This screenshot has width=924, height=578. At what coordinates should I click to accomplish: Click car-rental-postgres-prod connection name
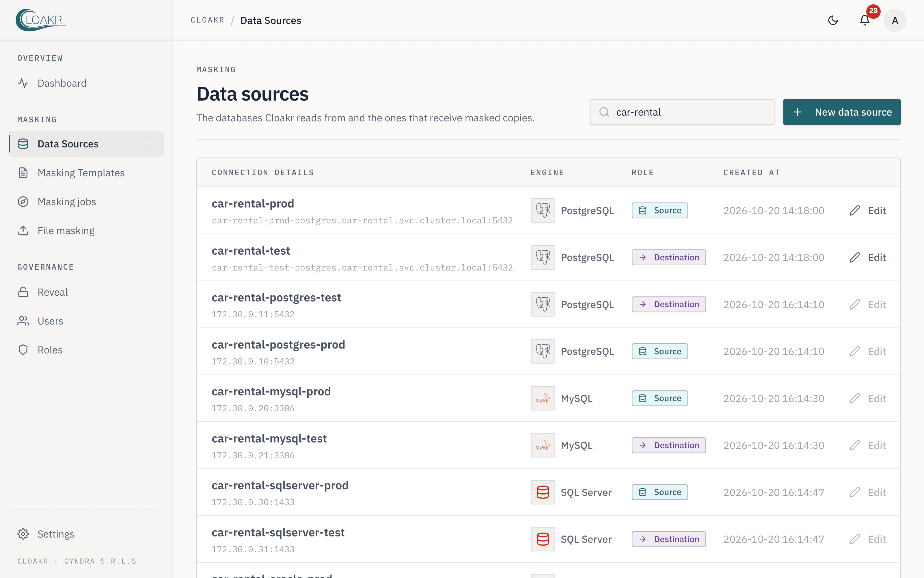point(278,344)
